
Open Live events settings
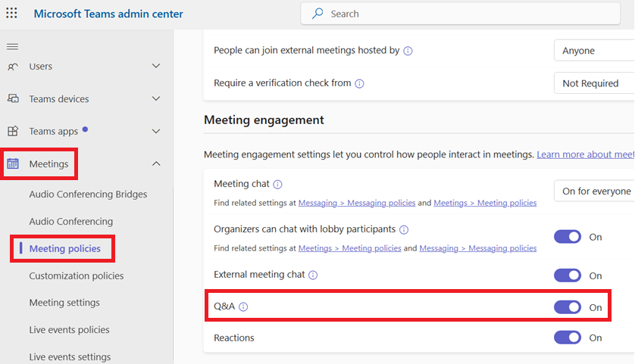[x=70, y=356]
